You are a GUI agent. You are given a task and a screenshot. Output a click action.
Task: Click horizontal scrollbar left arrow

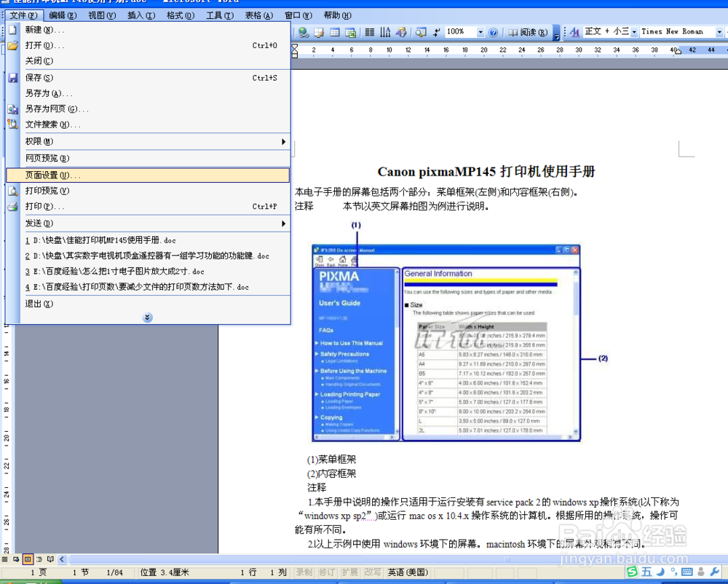(x=62, y=559)
